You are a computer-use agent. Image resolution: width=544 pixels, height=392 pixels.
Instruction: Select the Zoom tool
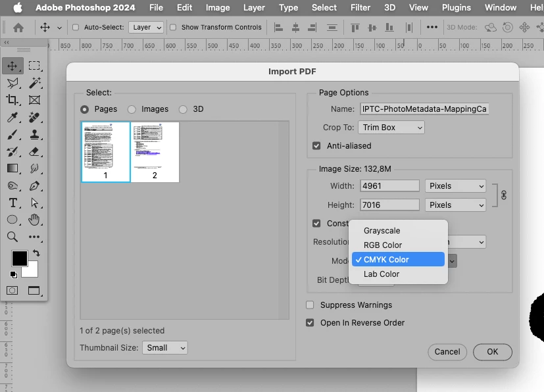pos(12,237)
